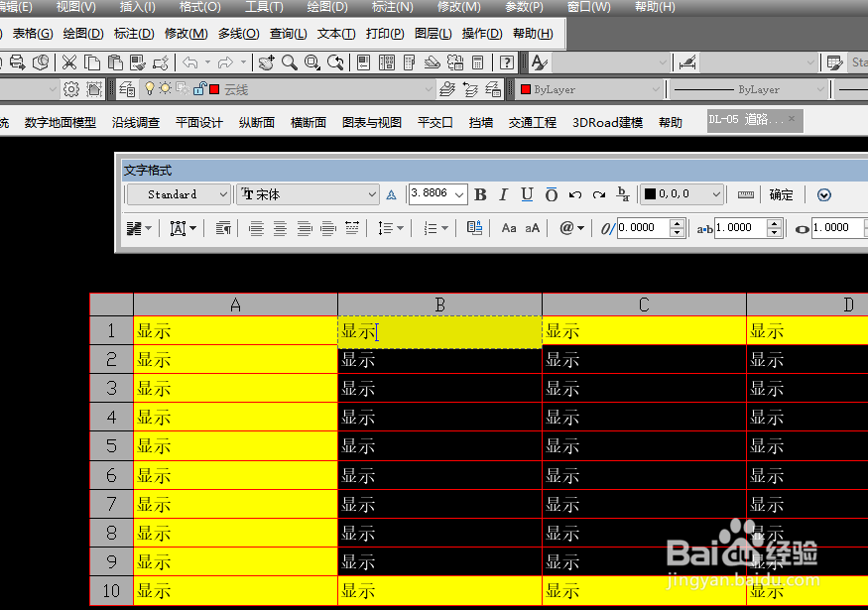The width and height of the screenshot is (868, 610).
Task: Toggle the layer on/off lightbulb
Action: coord(149,87)
